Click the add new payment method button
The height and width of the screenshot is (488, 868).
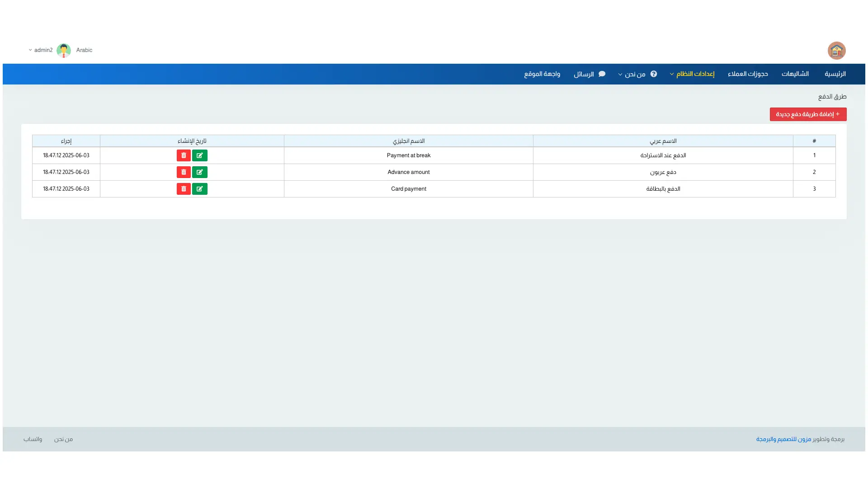pos(808,114)
